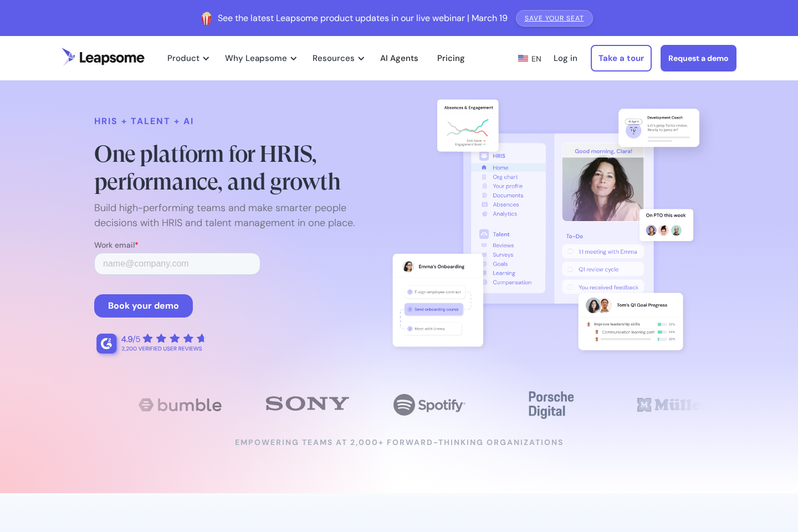
Task: Click the Good morning, Clara photo
Action: [603, 189]
